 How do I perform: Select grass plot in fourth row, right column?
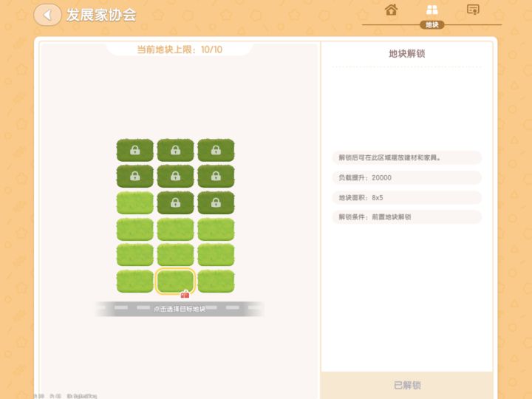(x=216, y=229)
